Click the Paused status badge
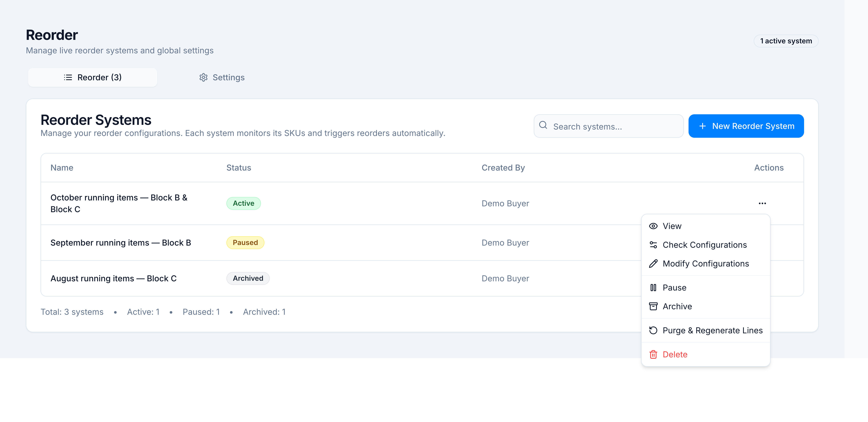 click(245, 243)
